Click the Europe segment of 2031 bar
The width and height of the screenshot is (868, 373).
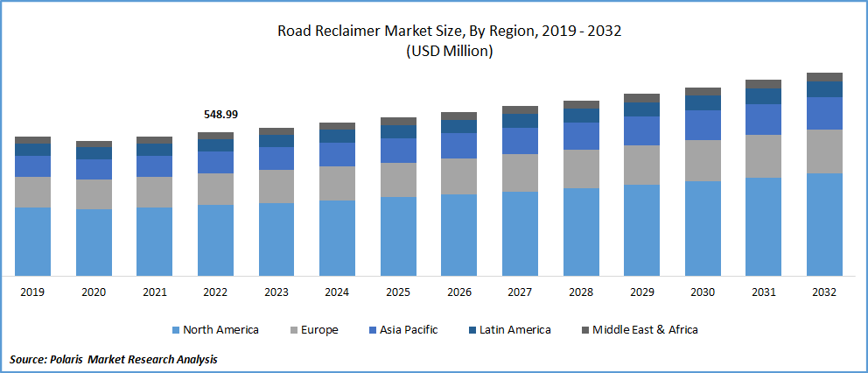(763, 156)
